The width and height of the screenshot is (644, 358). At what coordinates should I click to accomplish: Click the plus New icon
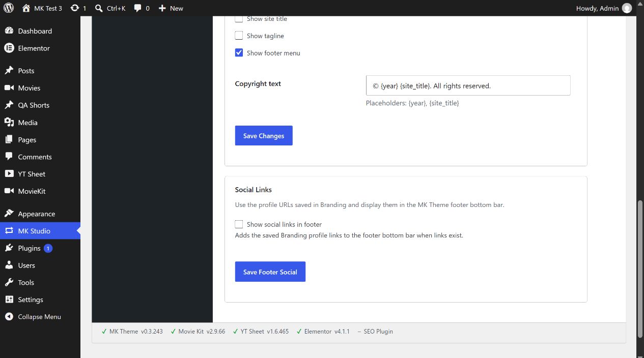[162, 8]
